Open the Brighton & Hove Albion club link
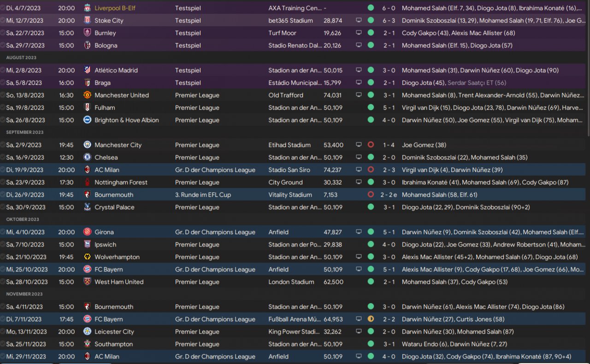 [x=126, y=120]
